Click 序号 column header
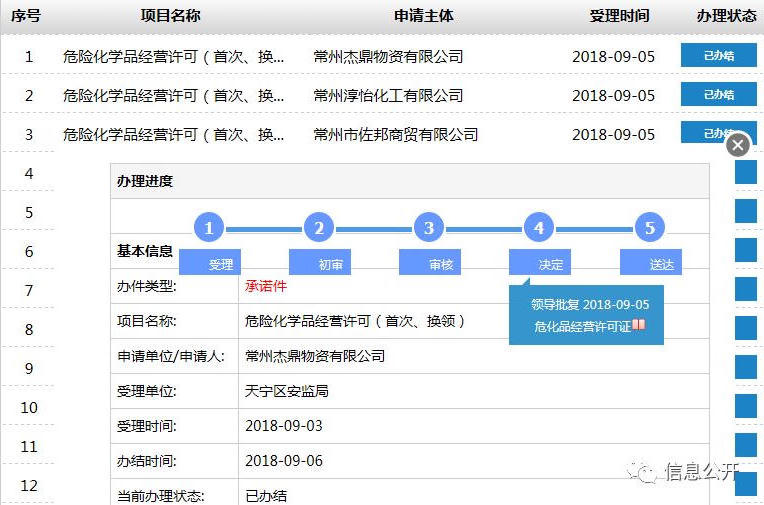Image resolution: width=764 pixels, height=505 pixels. click(x=25, y=16)
